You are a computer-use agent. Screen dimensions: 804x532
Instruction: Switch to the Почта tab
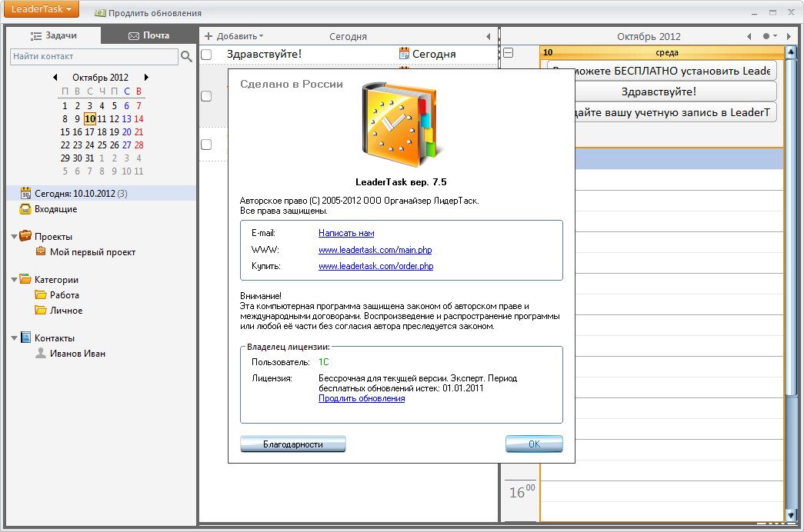(148, 35)
